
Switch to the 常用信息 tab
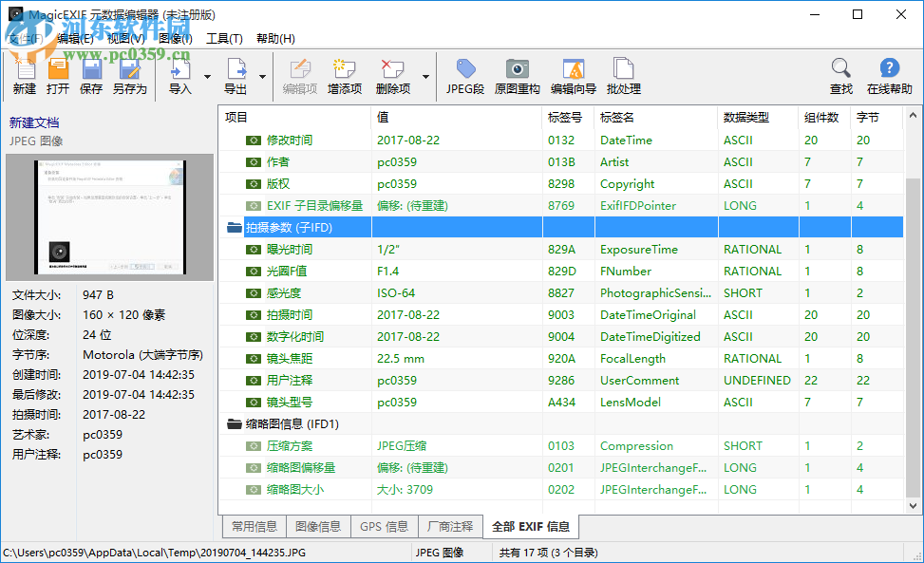point(254,526)
